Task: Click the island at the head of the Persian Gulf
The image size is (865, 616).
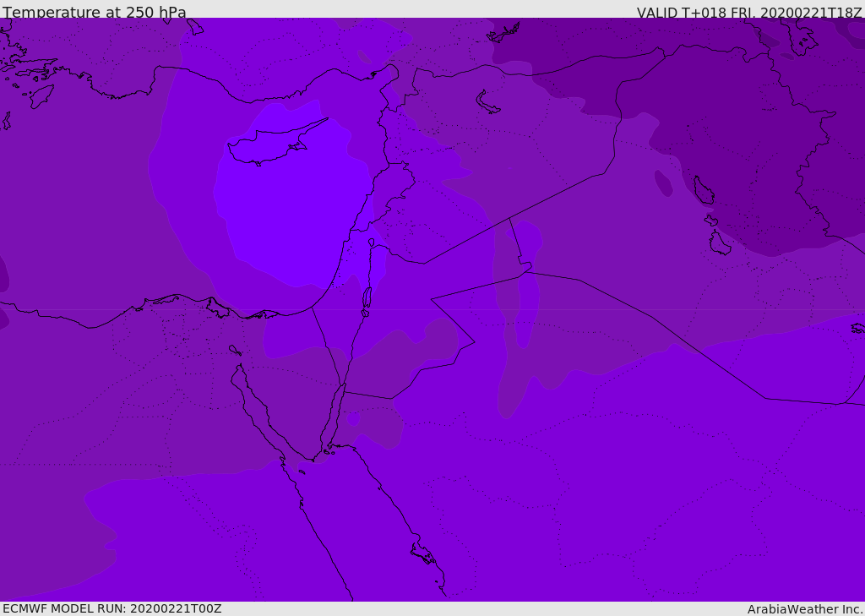Action: point(720,243)
